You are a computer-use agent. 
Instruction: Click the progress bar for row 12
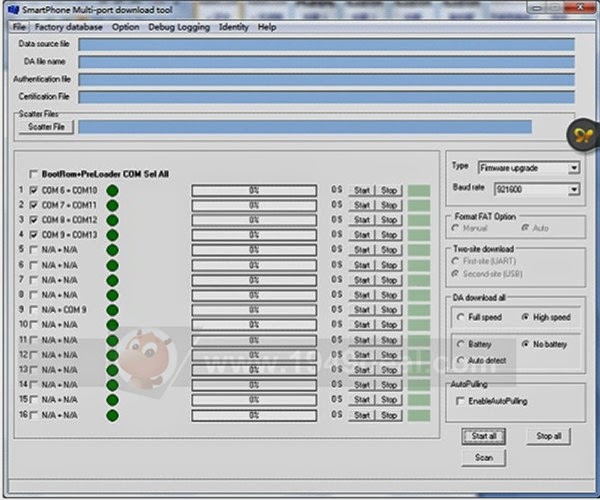(x=254, y=355)
